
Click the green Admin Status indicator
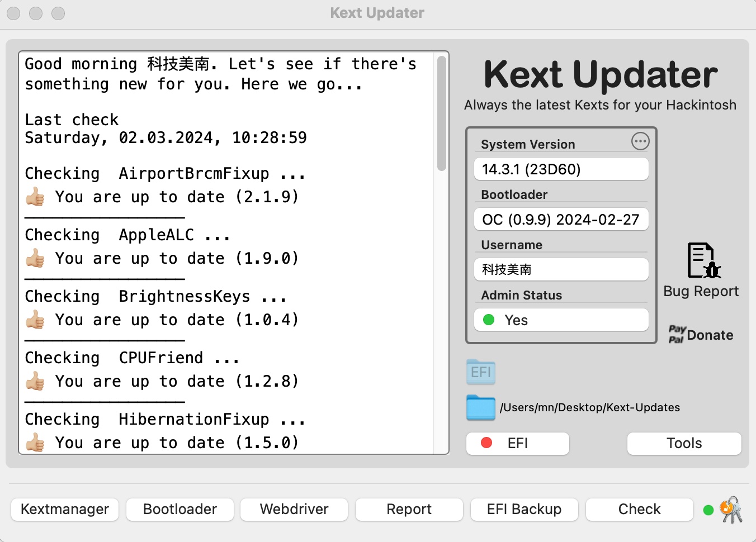tap(489, 320)
